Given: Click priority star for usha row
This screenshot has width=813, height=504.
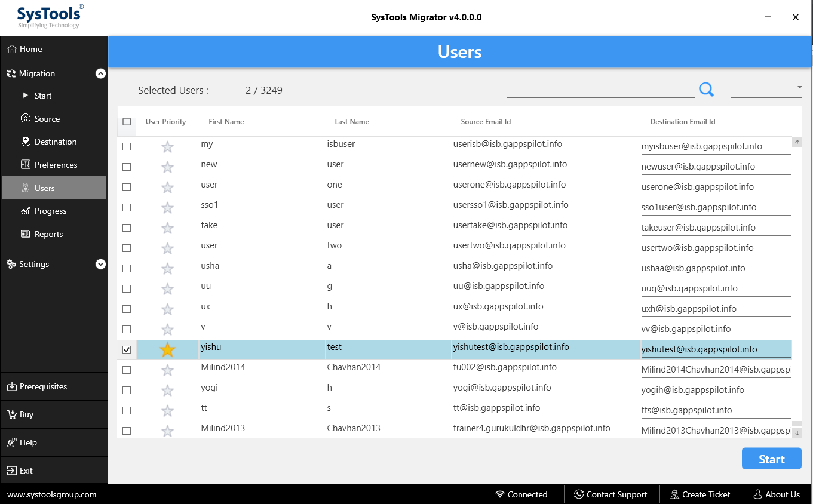Looking at the screenshot, I should tap(168, 269).
